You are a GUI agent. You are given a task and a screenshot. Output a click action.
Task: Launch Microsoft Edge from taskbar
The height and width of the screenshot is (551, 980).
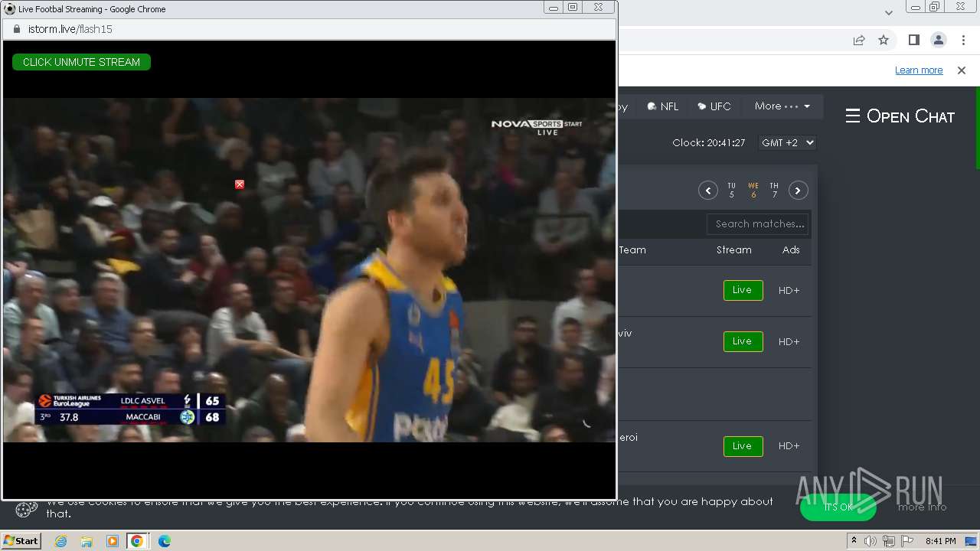164,541
